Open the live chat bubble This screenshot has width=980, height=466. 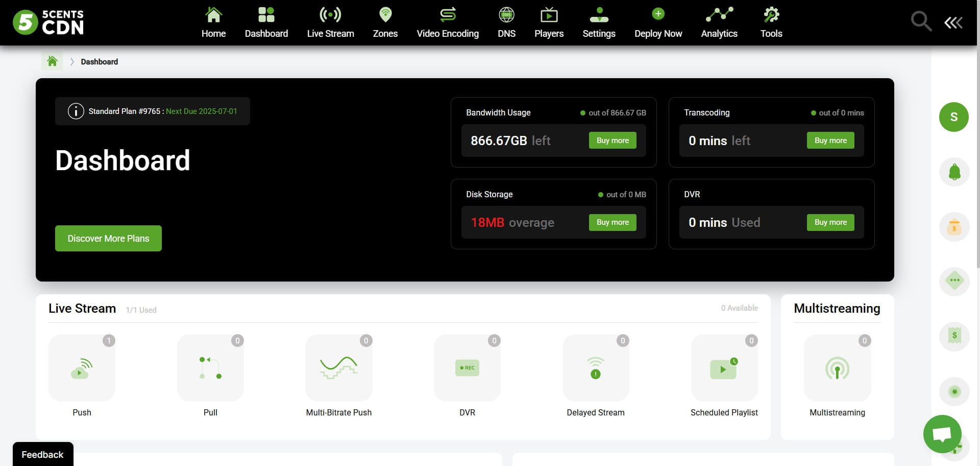click(942, 434)
